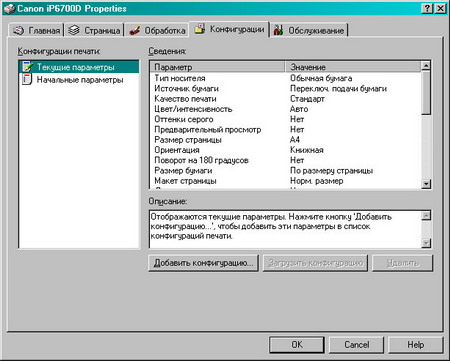The height and width of the screenshot is (361, 450).
Task: Click the Тип носителя row
Action: tap(286, 78)
